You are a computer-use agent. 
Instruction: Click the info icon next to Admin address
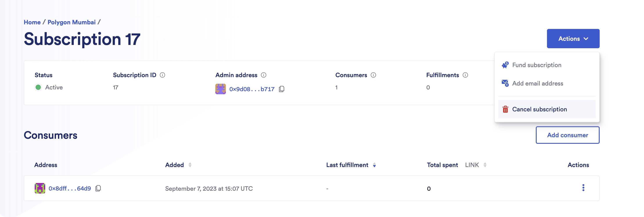(x=264, y=75)
